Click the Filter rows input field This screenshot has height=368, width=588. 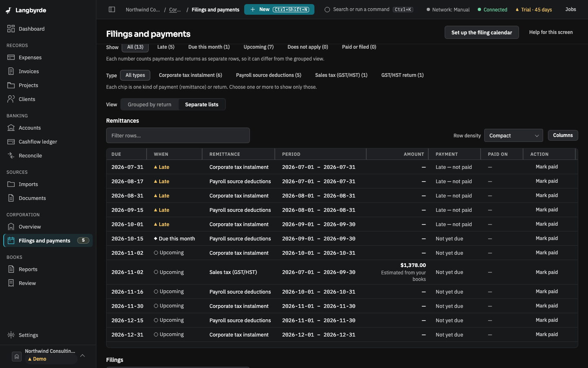178,135
